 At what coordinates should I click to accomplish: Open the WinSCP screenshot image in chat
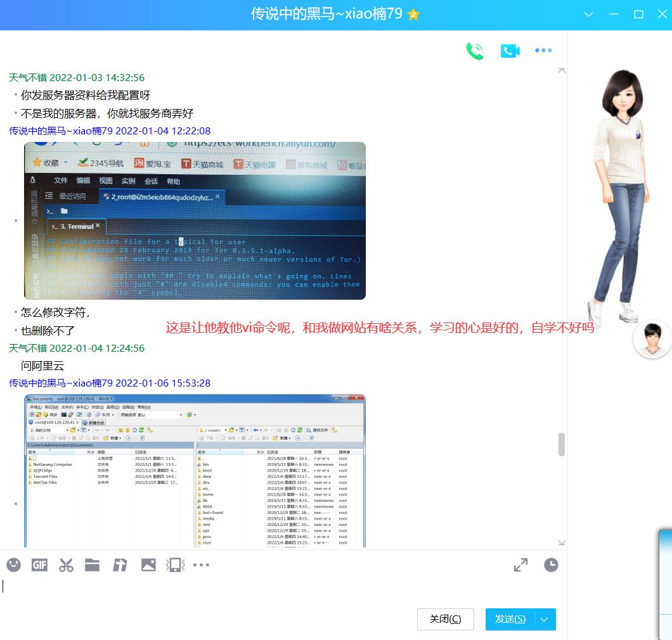195,471
